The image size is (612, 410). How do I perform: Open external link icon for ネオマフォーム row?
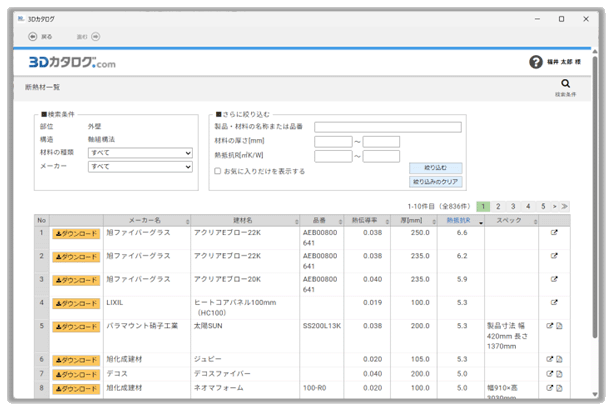[x=550, y=388]
